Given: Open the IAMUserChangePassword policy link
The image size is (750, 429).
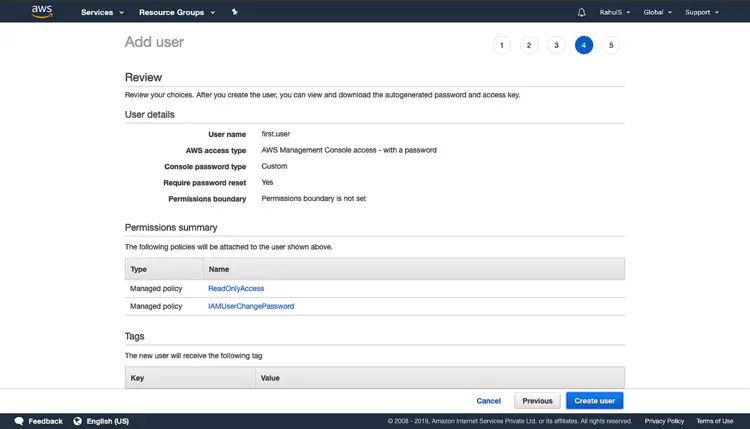Looking at the screenshot, I should click(x=251, y=306).
